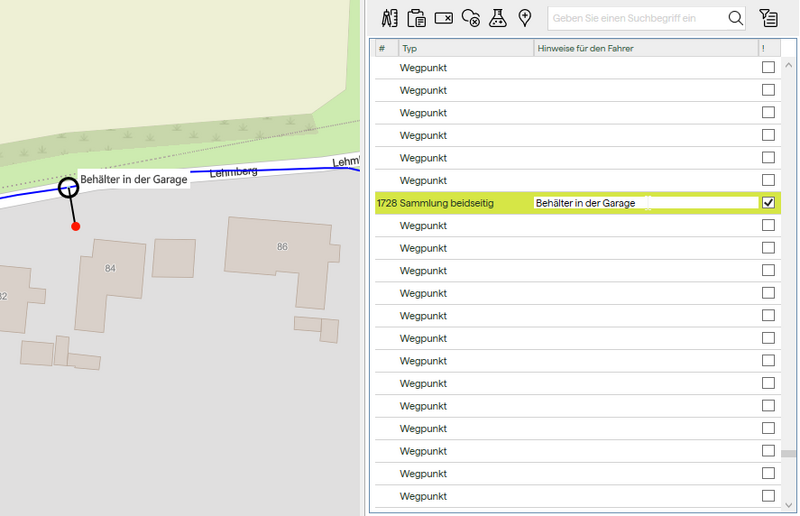Image resolution: width=800 pixels, height=516 pixels.
Task: Click the list scrollbar thumb
Action: [x=788, y=454]
